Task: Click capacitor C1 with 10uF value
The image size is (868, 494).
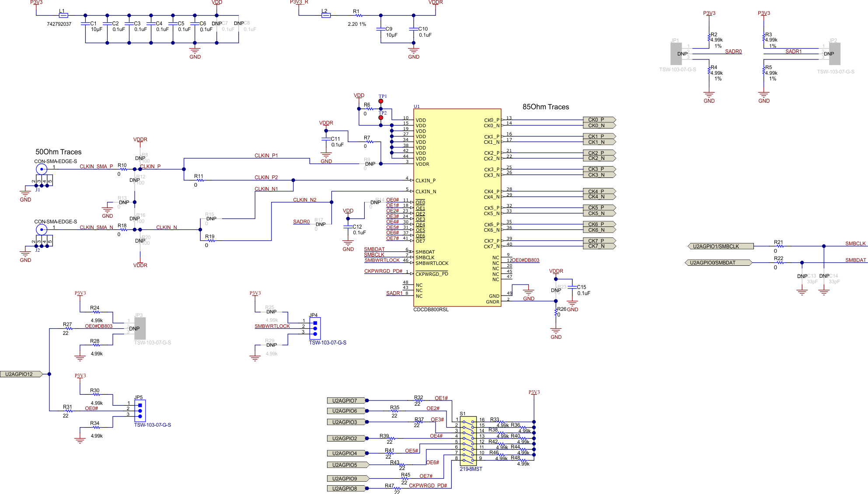Action: pyautogui.click(x=84, y=24)
